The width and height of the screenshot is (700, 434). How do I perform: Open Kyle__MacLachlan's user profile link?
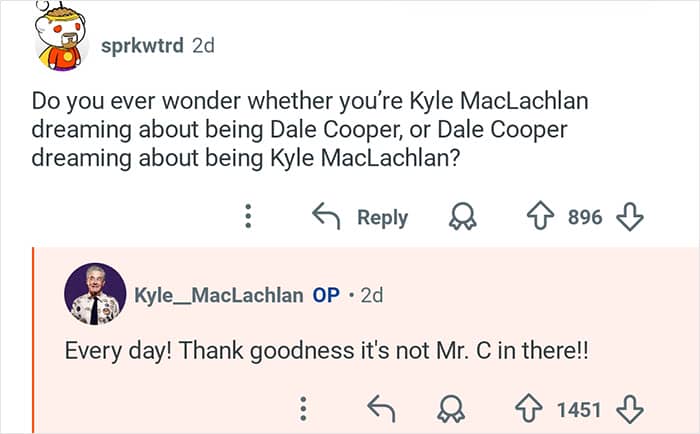coord(218,295)
